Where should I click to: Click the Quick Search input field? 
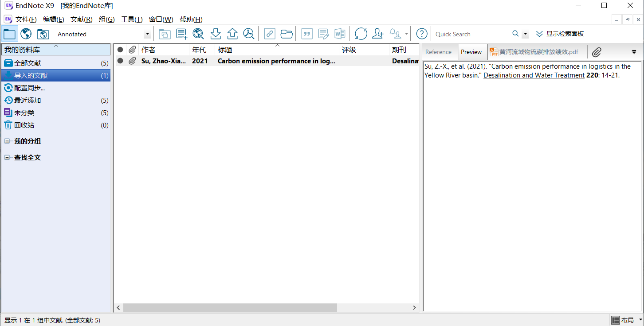(x=470, y=34)
